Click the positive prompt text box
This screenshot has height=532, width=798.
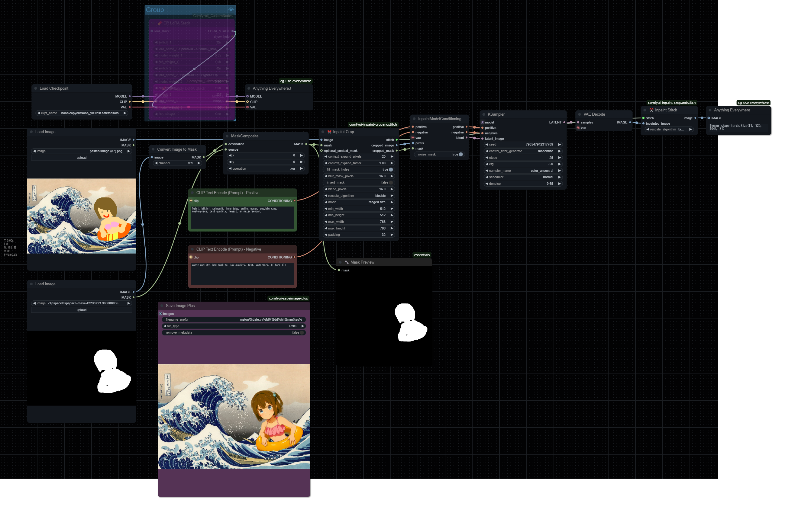click(242, 217)
